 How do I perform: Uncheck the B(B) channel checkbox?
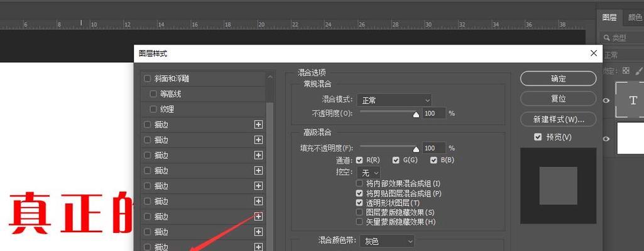pyautogui.click(x=434, y=160)
